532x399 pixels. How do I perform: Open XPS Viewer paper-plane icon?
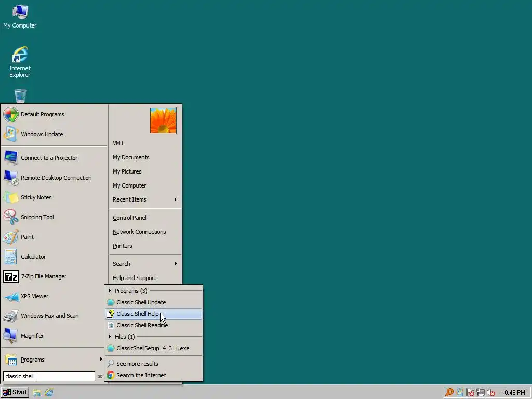tap(11, 296)
